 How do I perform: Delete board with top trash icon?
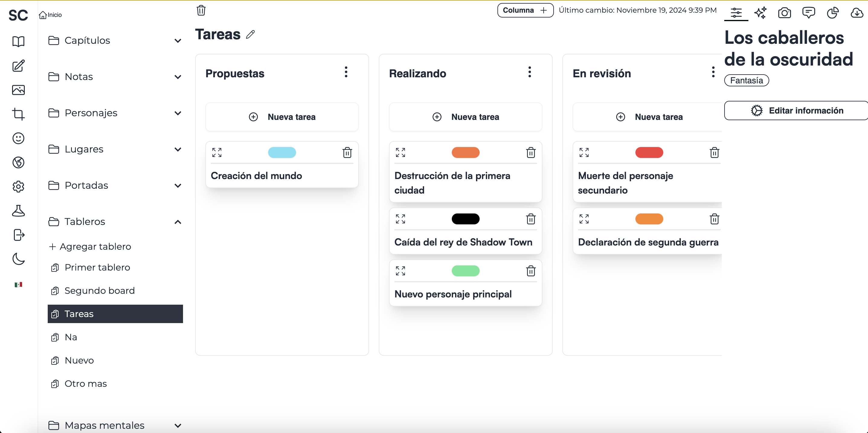pos(201,11)
